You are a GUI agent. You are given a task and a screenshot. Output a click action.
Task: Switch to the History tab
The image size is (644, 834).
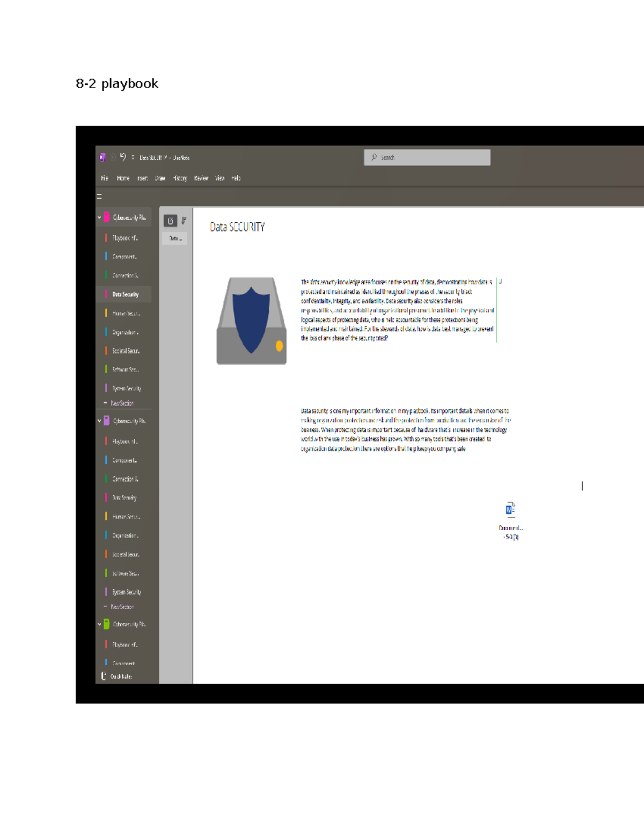click(x=180, y=178)
